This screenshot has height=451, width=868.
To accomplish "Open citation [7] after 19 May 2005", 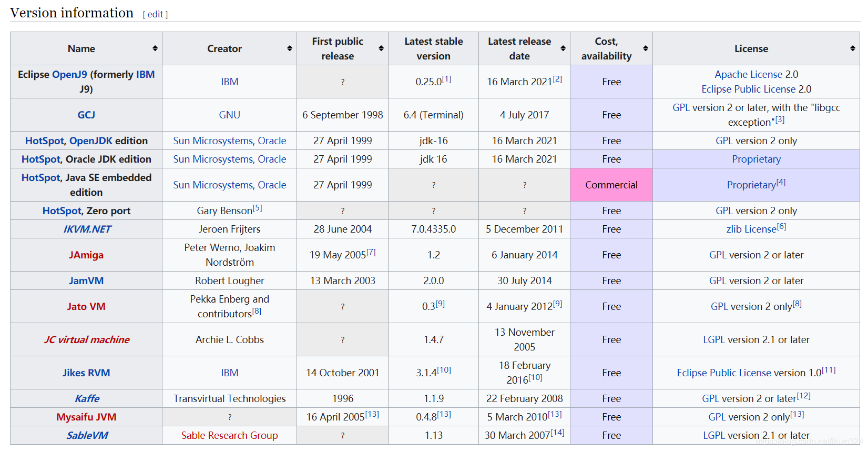I will click(x=371, y=252).
